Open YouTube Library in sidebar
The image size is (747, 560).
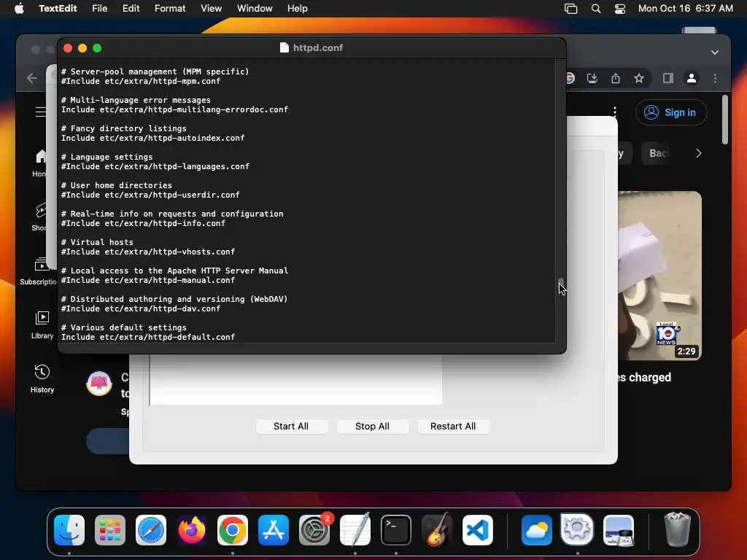pos(42,324)
